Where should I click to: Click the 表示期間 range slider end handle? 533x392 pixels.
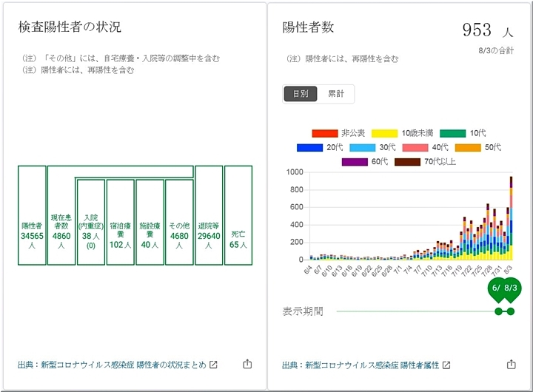[510, 311]
